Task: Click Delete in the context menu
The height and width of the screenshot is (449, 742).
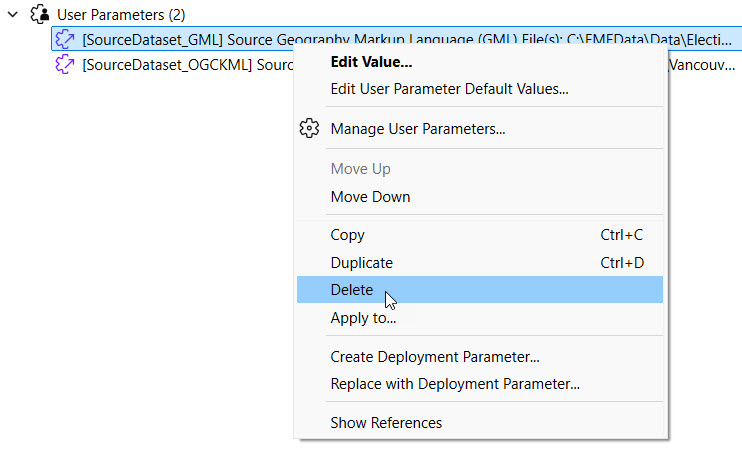Action: [x=351, y=290]
